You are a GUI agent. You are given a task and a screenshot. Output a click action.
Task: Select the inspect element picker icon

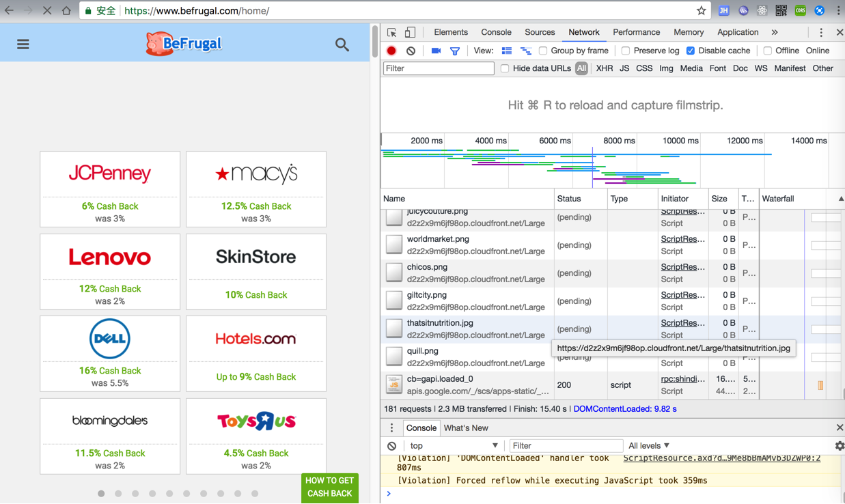point(392,32)
